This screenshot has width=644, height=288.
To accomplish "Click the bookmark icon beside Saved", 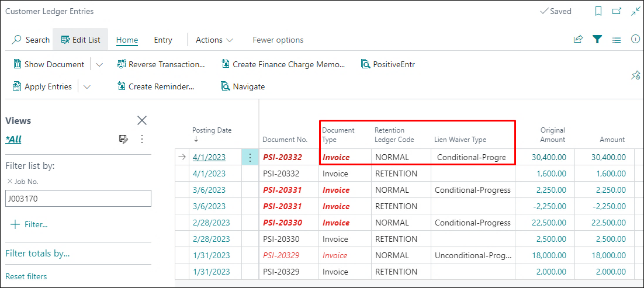I will pyautogui.click(x=598, y=11).
